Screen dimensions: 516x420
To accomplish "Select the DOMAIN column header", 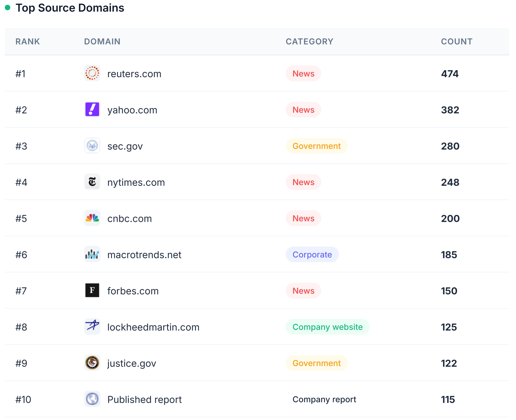I will click(102, 41).
